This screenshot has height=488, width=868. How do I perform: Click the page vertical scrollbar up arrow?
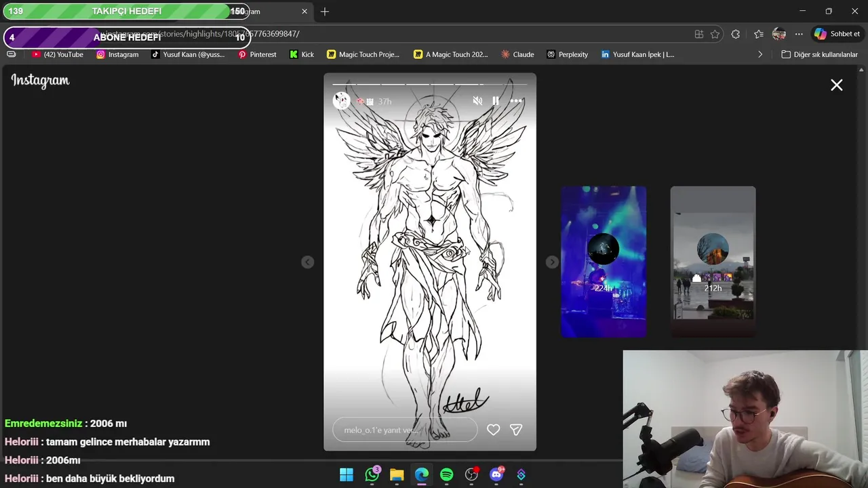(x=863, y=70)
